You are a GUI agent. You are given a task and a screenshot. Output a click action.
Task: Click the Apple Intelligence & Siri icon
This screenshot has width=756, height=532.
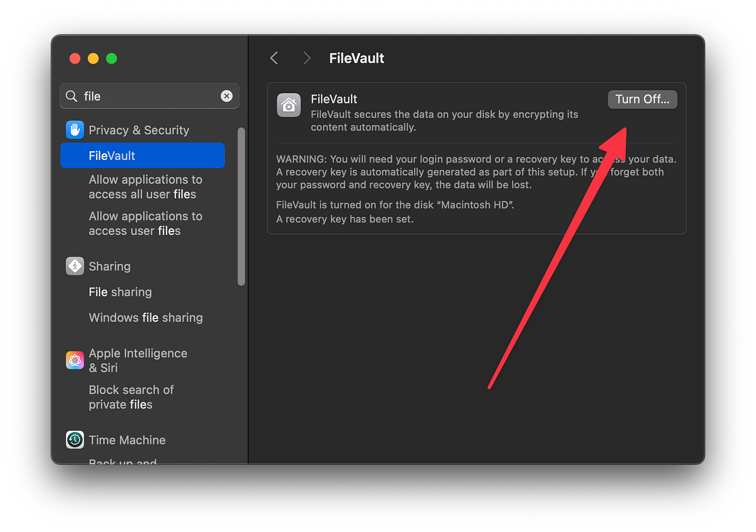75,360
